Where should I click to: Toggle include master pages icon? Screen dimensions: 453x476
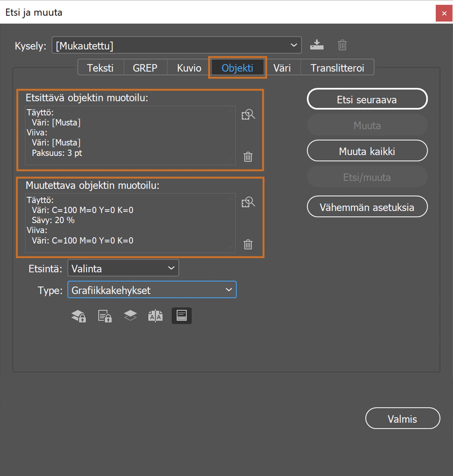pos(155,316)
